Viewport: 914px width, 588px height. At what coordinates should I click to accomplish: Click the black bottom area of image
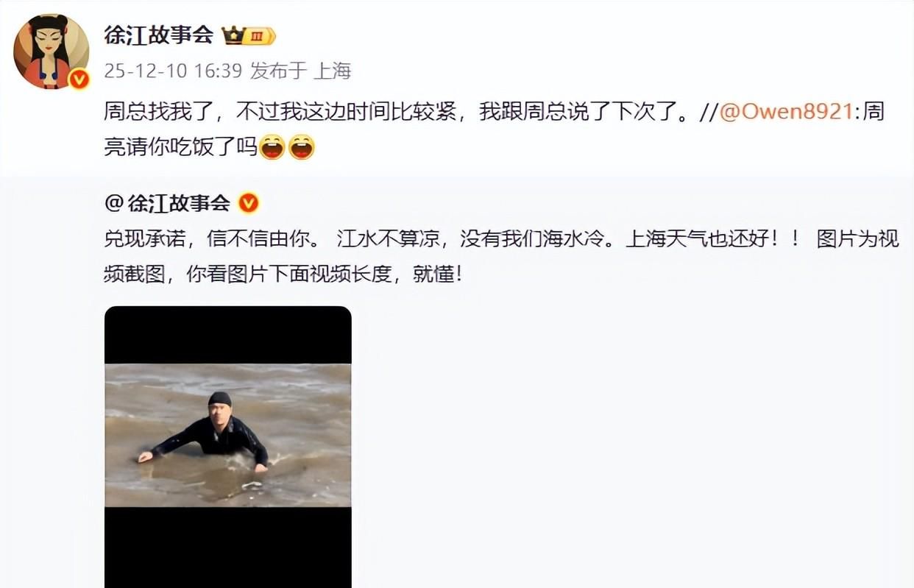click(228, 548)
